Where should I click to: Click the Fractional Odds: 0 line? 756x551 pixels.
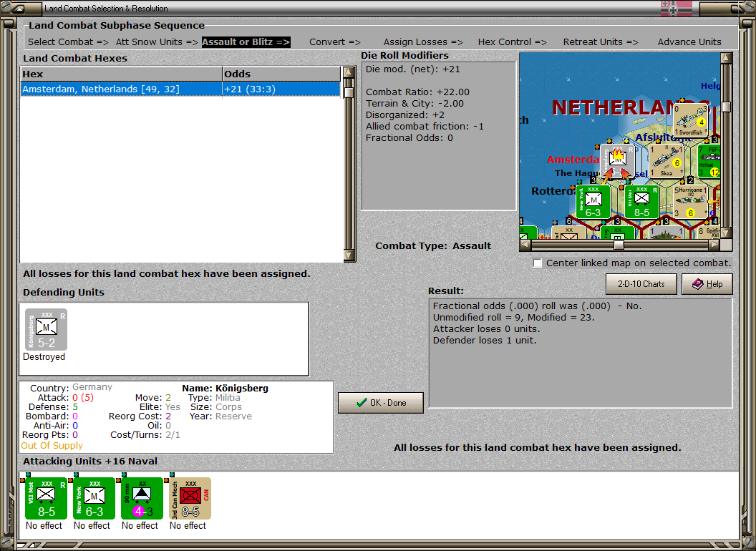point(409,138)
